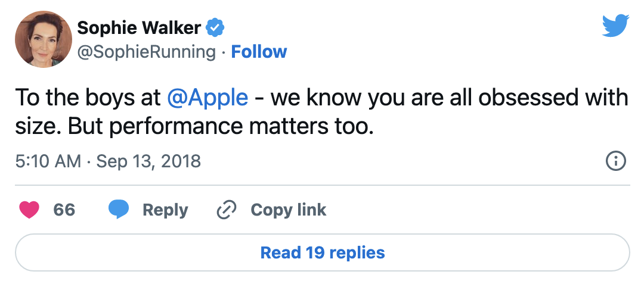Click the chain link icon
Screen dimensions: 644x287
pyautogui.click(x=227, y=210)
